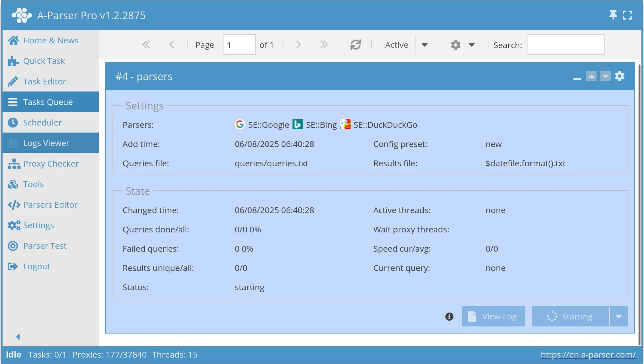Screen dimensions: 644x364
Task: Pin the application header
Action: [x=613, y=15]
